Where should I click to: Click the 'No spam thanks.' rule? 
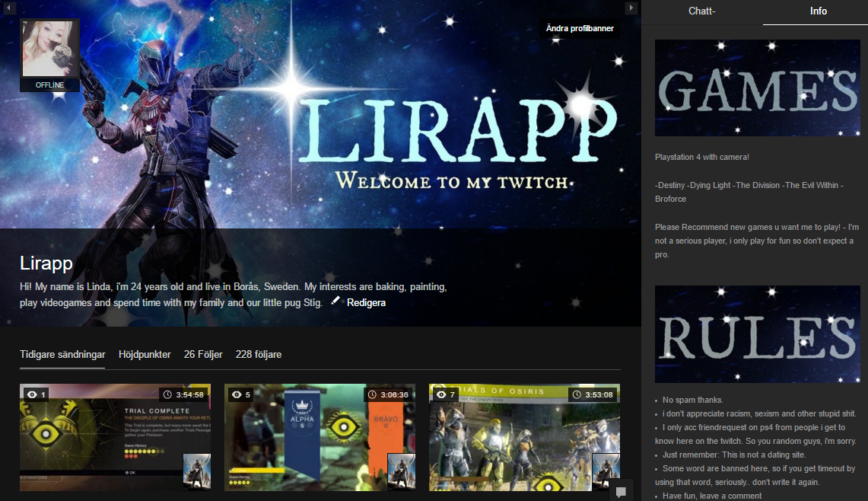click(692, 400)
